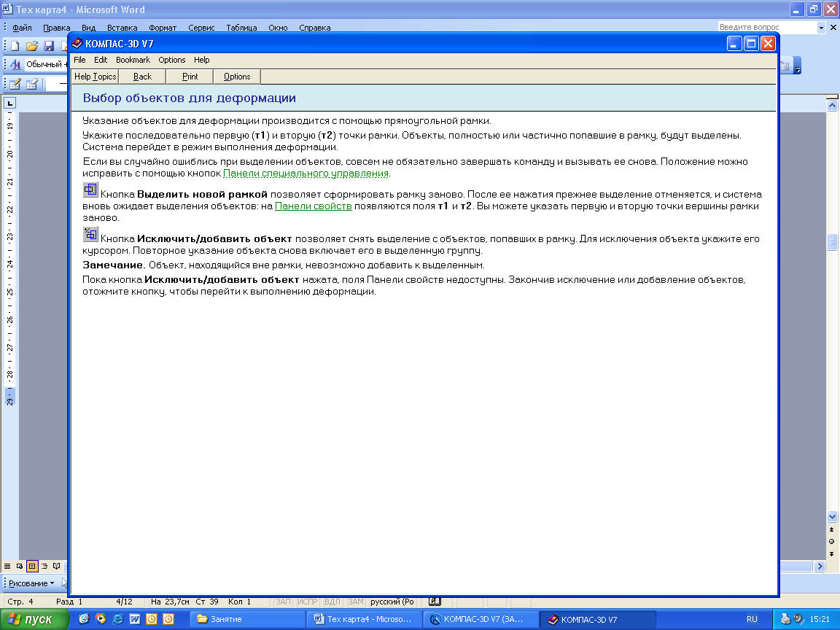This screenshot has height=630, width=840.
Task: Click the Options button in help toolbar
Action: tap(237, 77)
